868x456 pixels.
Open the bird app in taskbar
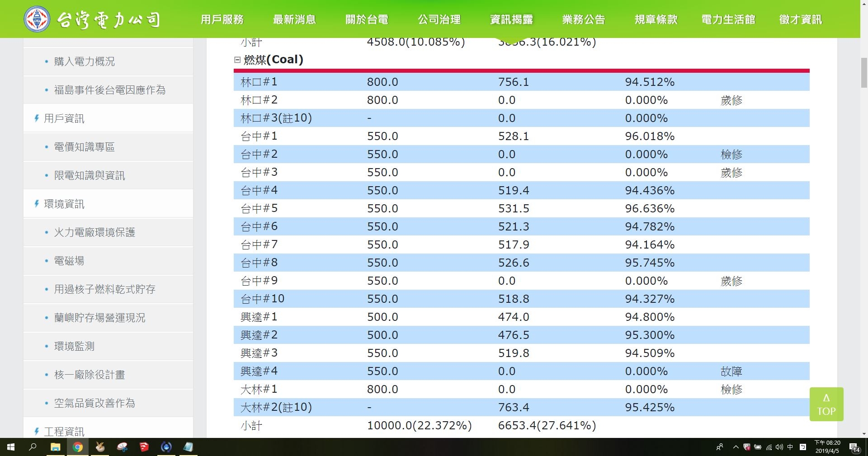click(100, 447)
